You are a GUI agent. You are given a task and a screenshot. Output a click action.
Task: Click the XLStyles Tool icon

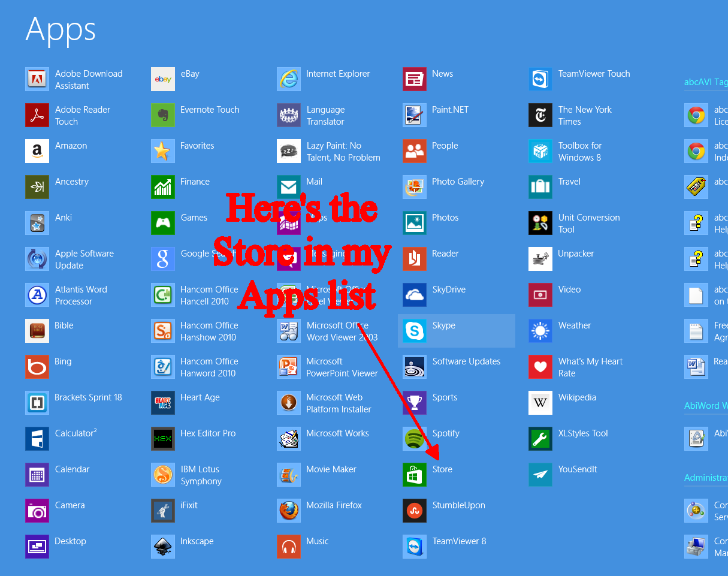coord(540,439)
